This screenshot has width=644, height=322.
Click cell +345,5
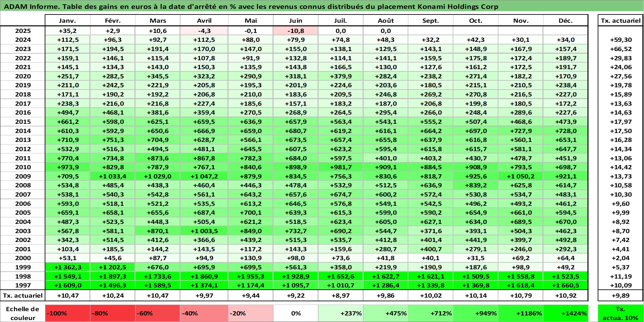coord(158,76)
